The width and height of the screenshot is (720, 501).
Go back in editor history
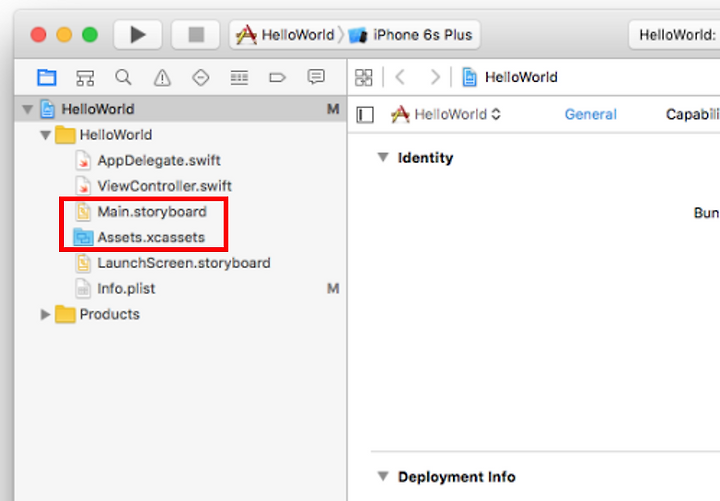pyautogui.click(x=400, y=77)
